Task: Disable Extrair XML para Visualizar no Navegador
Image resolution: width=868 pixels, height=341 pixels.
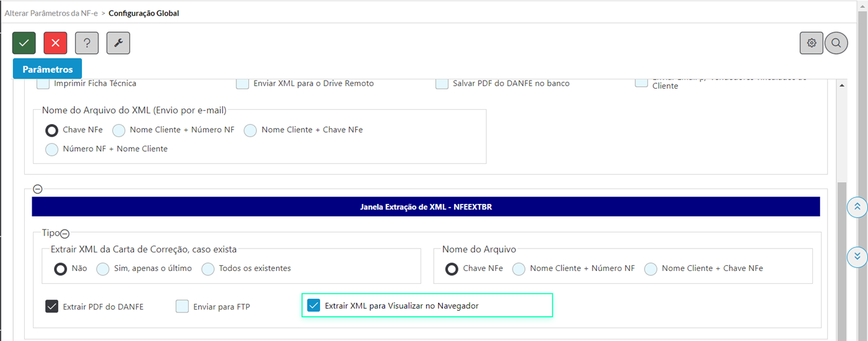Action: 314,306
